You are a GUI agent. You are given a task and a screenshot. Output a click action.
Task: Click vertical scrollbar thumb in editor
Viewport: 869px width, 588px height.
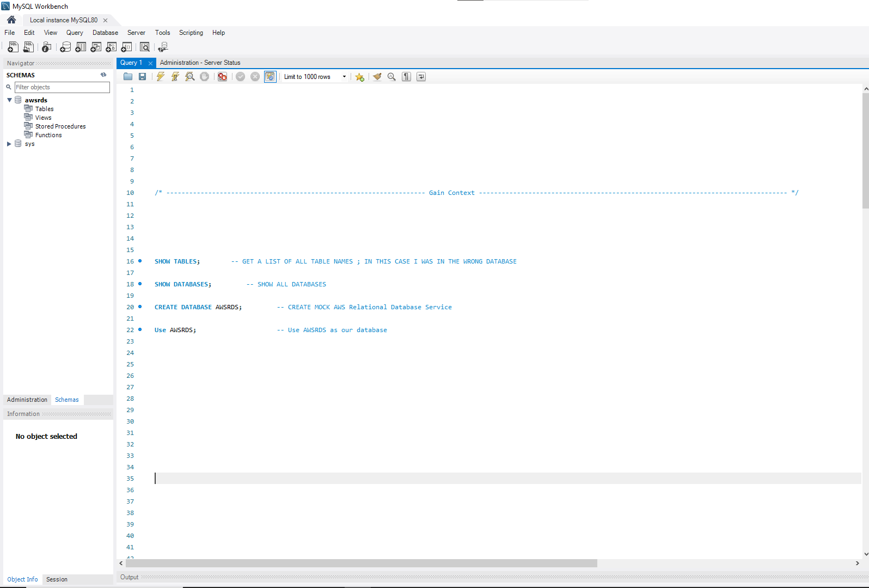[x=866, y=151]
